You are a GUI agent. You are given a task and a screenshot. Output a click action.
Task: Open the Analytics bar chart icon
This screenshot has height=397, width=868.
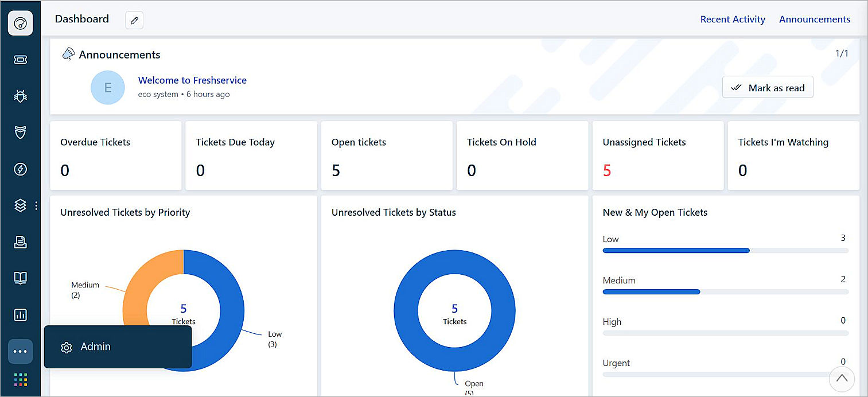pos(20,314)
